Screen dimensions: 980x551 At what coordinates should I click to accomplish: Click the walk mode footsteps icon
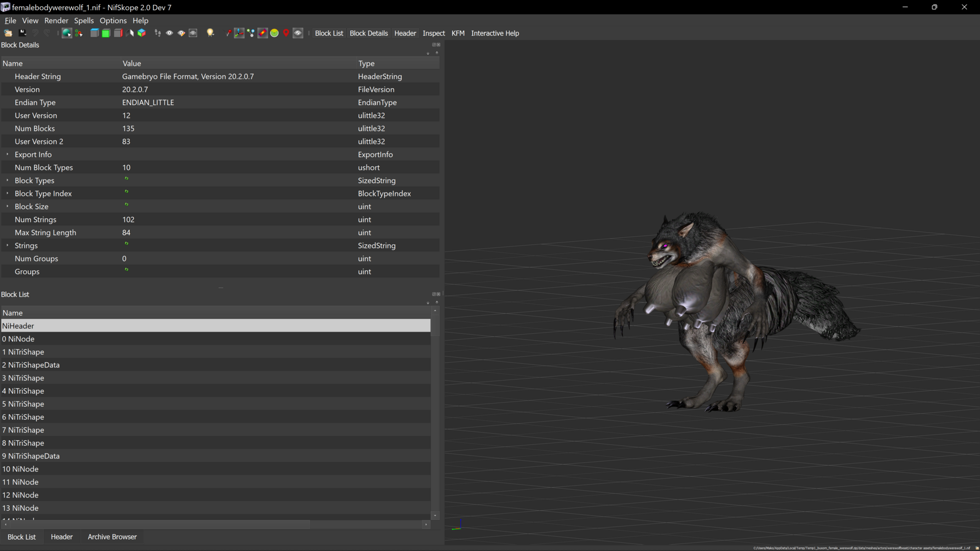point(158,33)
